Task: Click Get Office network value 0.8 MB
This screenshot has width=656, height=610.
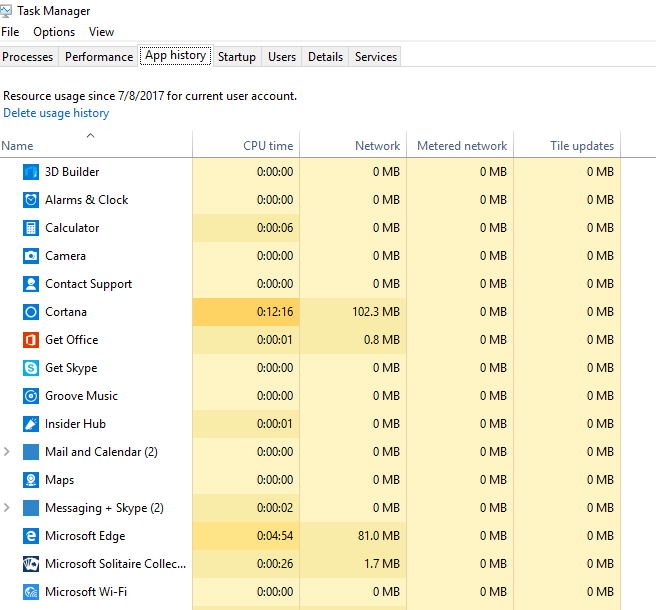Action: pyautogui.click(x=382, y=340)
